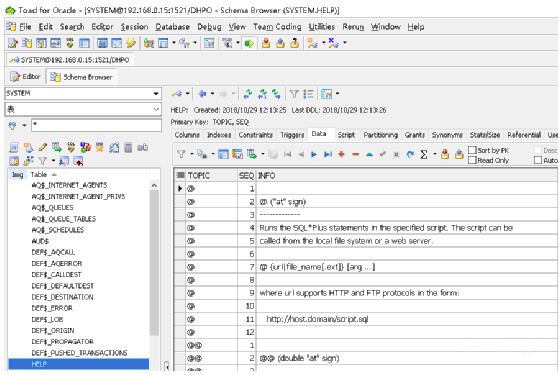Jump to last record in data grid
This screenshot has height=375, width=560.
pos(328,154)
